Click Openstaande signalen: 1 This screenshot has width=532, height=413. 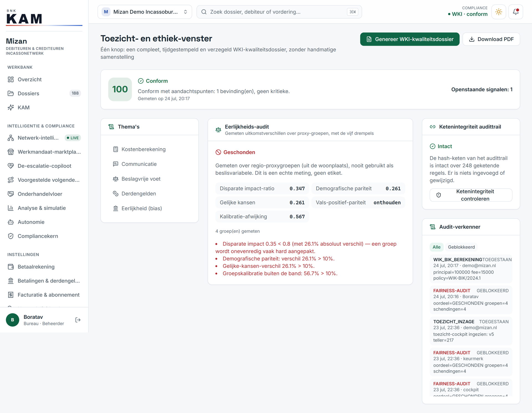482,89
